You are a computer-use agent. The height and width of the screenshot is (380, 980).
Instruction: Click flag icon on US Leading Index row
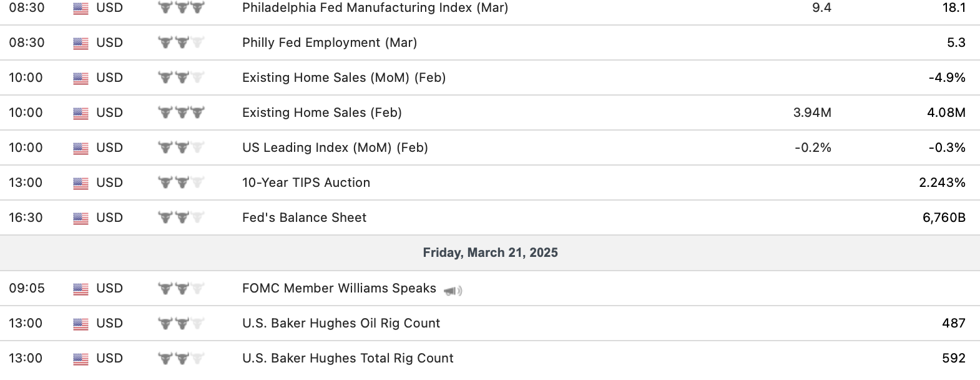[81, 148]
